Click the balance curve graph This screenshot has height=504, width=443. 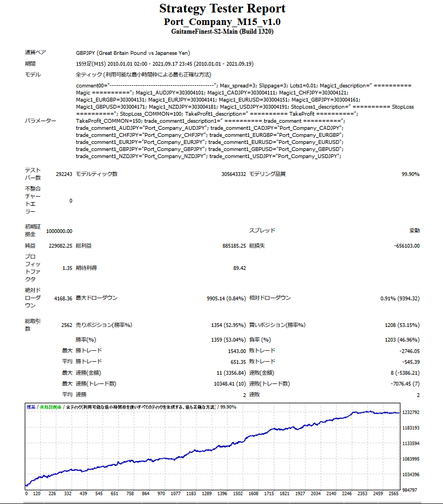(212, 446)
